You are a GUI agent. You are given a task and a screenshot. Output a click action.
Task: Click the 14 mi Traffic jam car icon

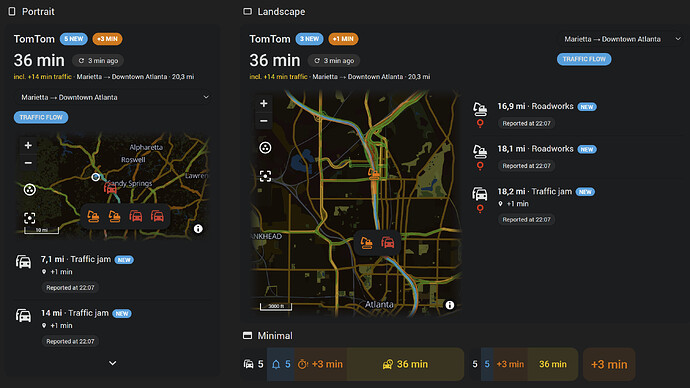point(23,315)
